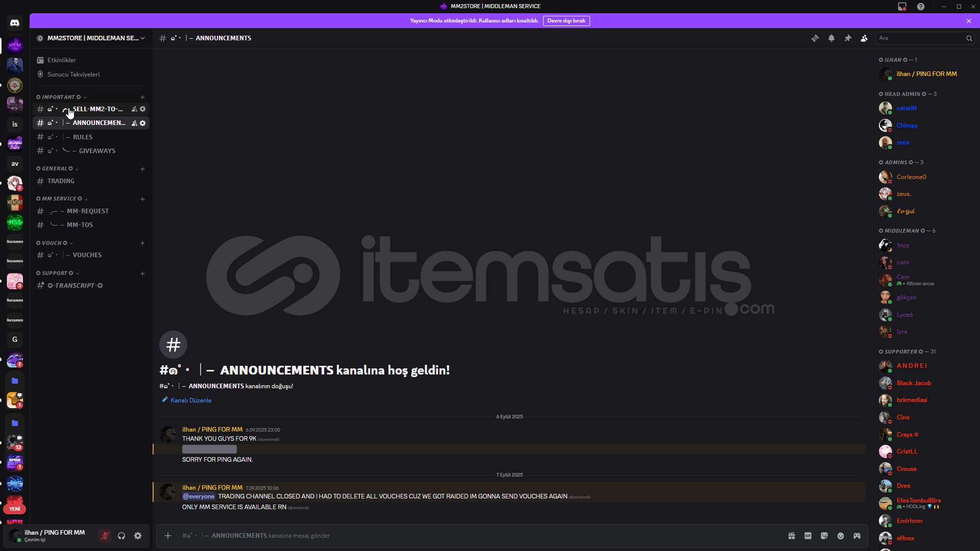This screenshot has height=551, width=980.
Task: Invite people to SELL-MM2-TO channel
Action: [x=134, y=109]
